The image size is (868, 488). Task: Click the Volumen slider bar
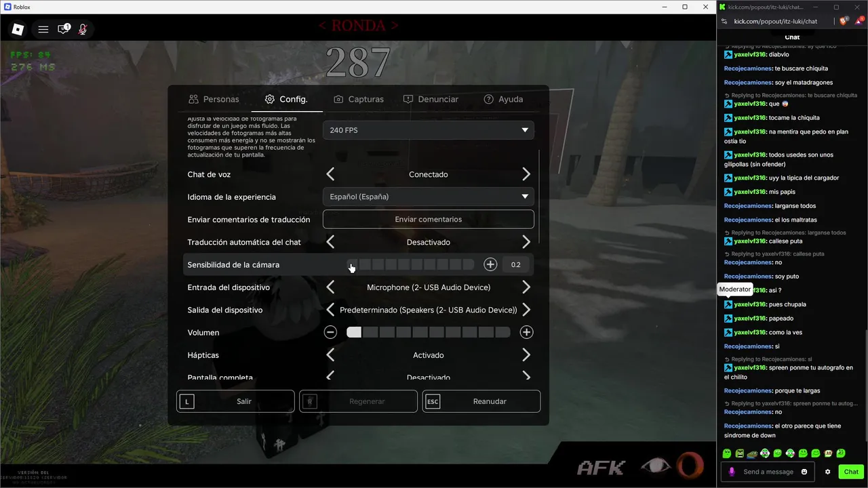click(429, 332)
